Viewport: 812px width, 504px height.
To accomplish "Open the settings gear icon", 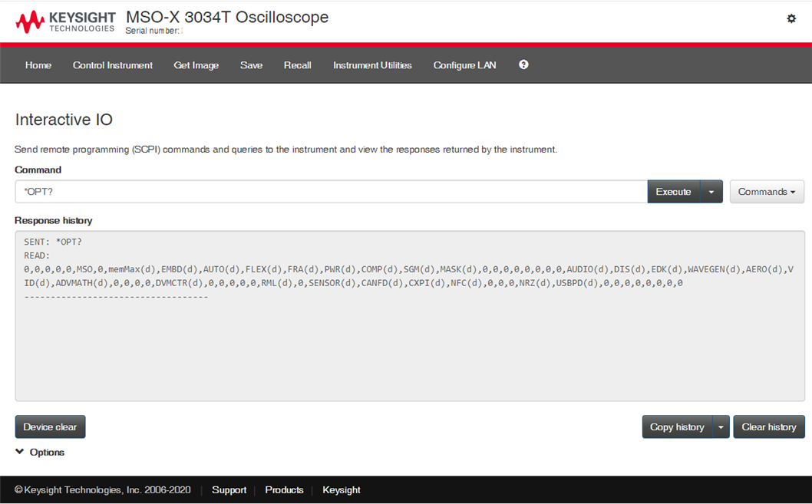I will tap(791, 18).
